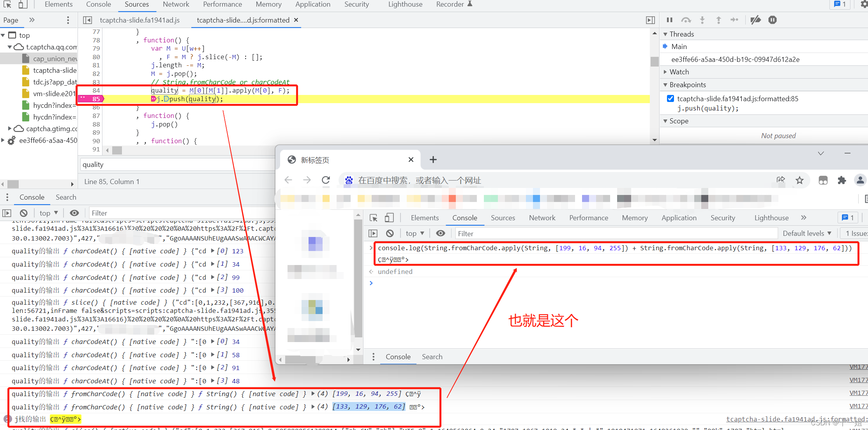Toggle the live expression eye icon
The image size is (868, 430).
click(74, 213)
